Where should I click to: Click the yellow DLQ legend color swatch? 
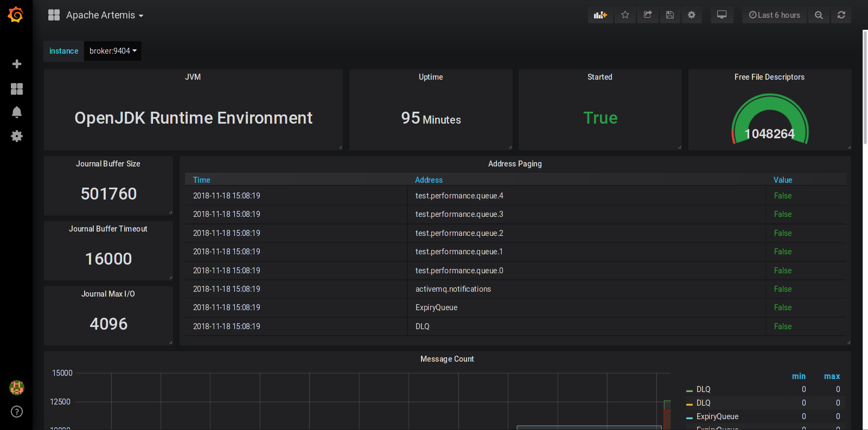pyautogui.click(x=690, y=404)
